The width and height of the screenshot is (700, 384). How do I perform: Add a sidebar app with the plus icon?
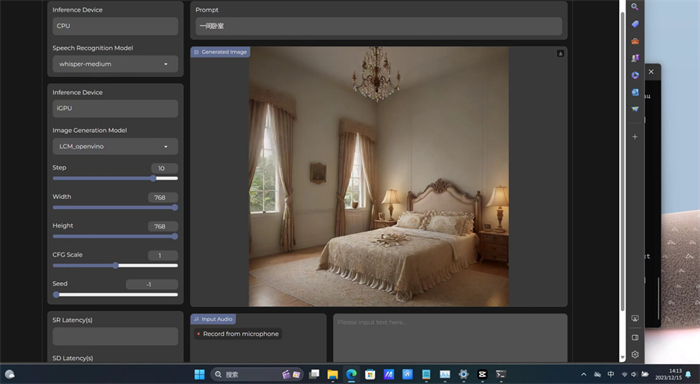(635, 137)
